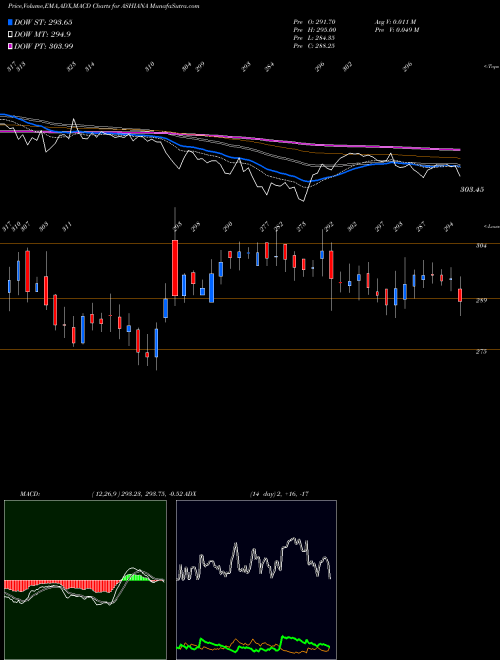Image resolution: width=500 pixels, height=660 pixels.
Task: Click the 'Pre C: 288.25' value
Action: 314,46
